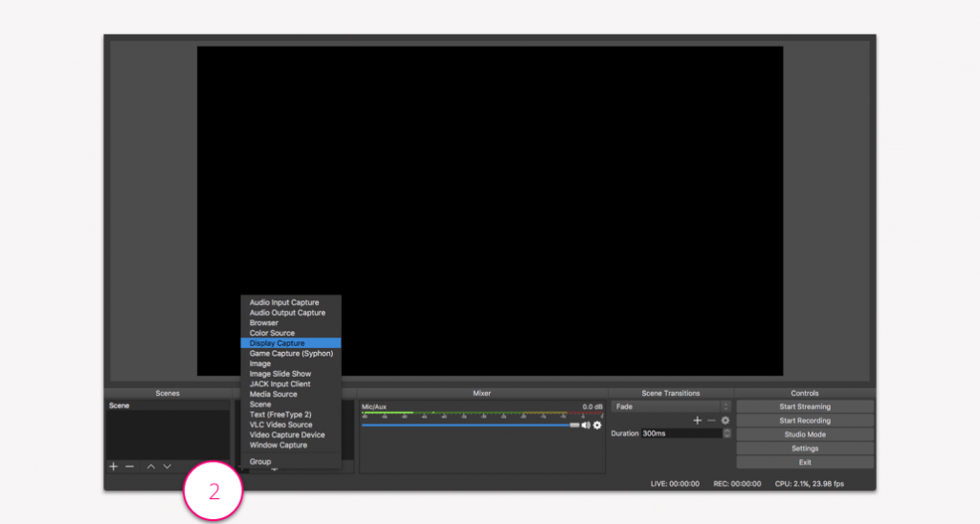Select VLC Video Source entry
Screen dimensions: 980x524
pyautogui.click(x=291, y=425)
